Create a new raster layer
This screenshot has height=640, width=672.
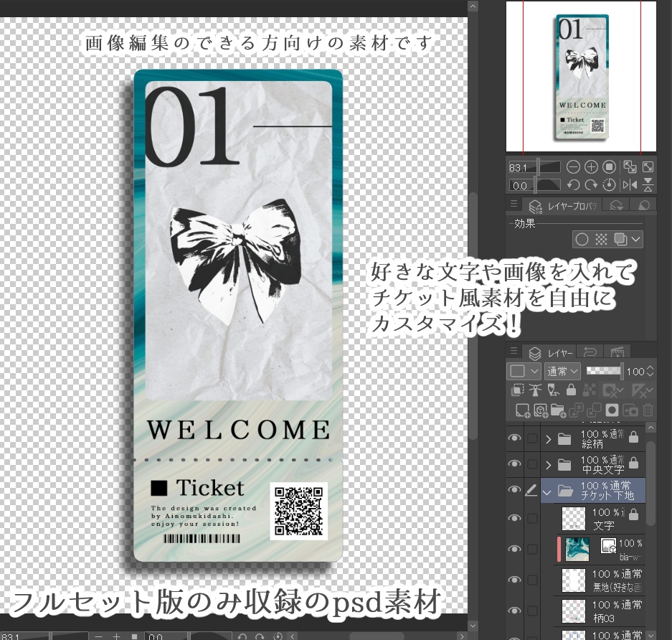(522, 410)
